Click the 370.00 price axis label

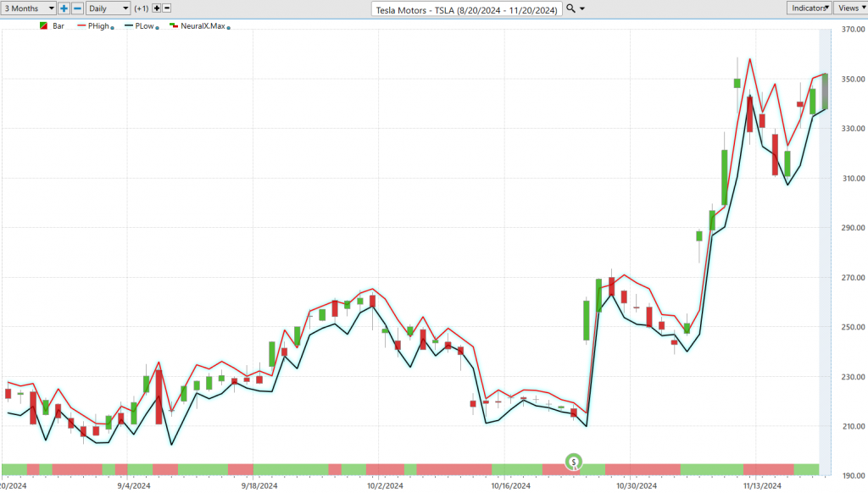click(853, 30)
